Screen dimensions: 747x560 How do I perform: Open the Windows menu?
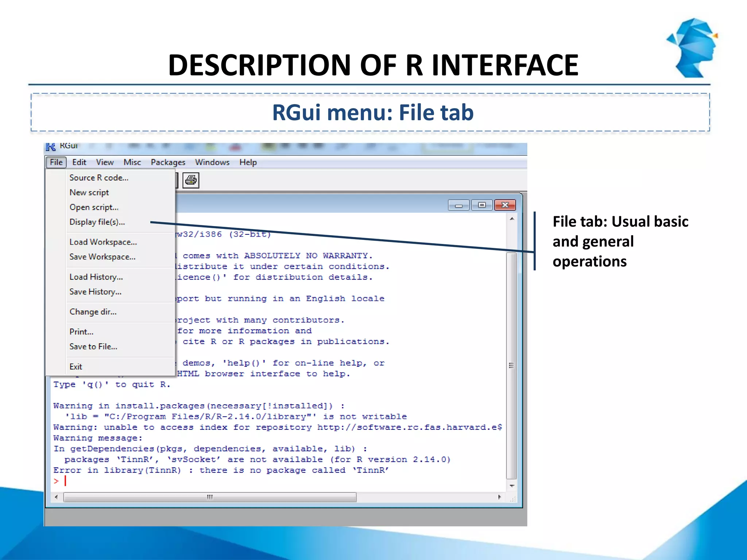click(x=212, y=162)
